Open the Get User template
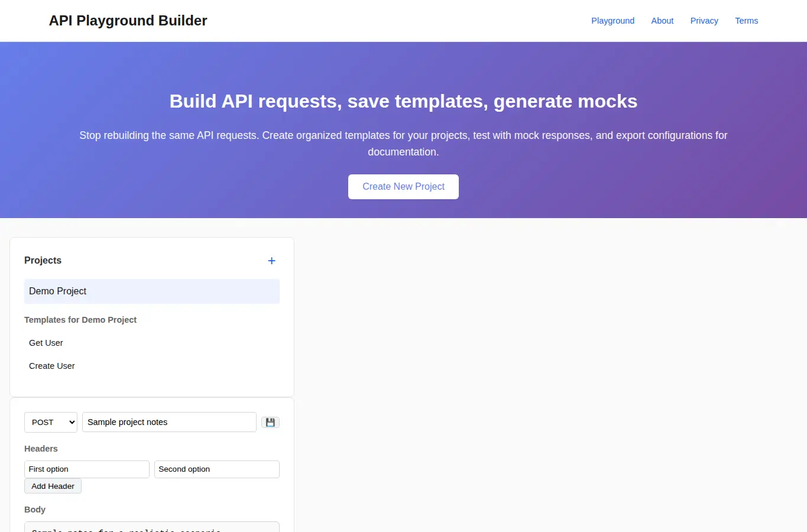Viewport: 807px width, 532px height. tap(152, 343)
